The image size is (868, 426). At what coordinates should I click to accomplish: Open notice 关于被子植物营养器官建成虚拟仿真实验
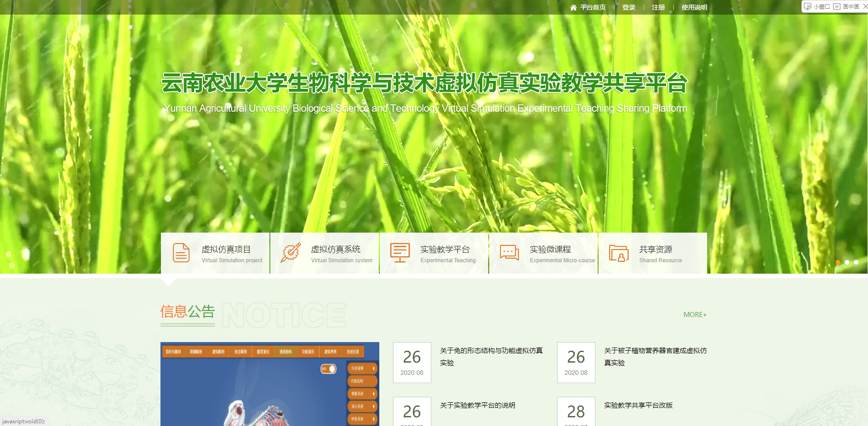(x=656, y=357)
